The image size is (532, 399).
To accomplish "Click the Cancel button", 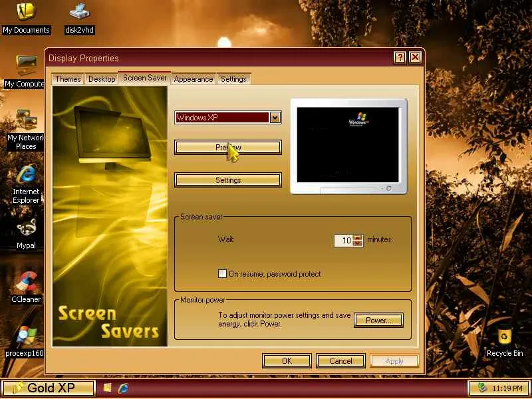I will tap(340, 361).
